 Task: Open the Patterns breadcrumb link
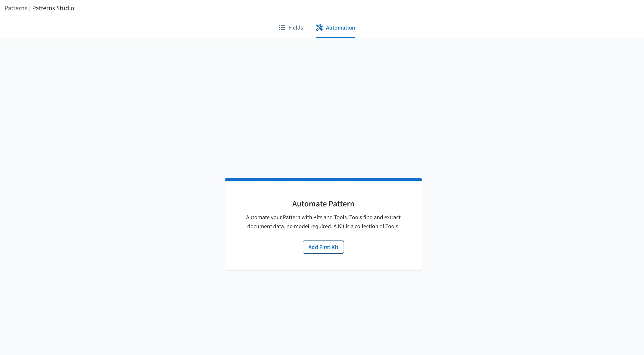click(x=16, y=8)
